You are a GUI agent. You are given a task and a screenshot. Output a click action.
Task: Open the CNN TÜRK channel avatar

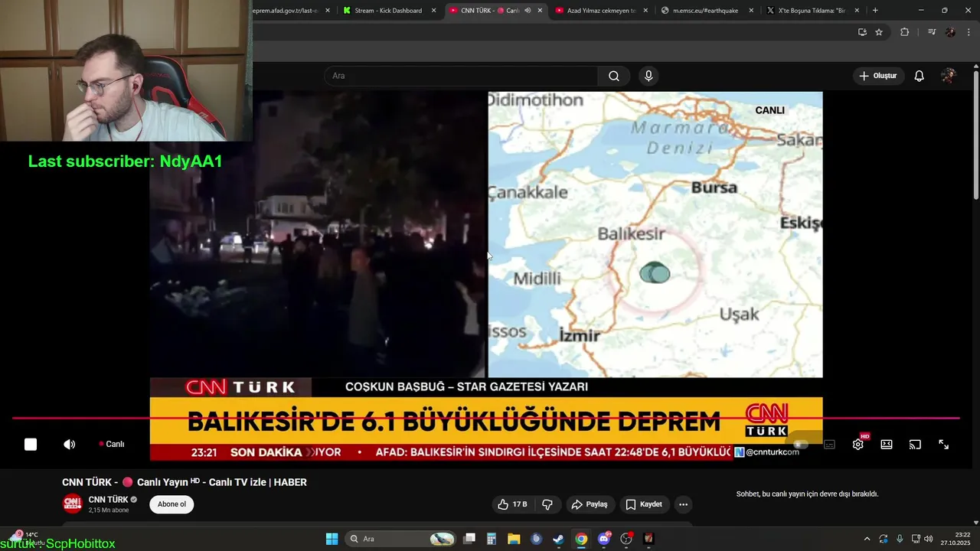[72, 504]
